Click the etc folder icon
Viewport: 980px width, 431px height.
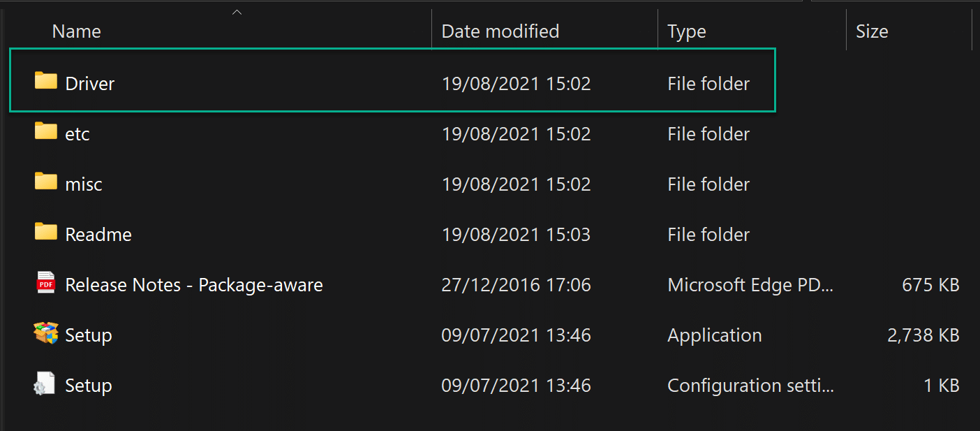point(45,133)
